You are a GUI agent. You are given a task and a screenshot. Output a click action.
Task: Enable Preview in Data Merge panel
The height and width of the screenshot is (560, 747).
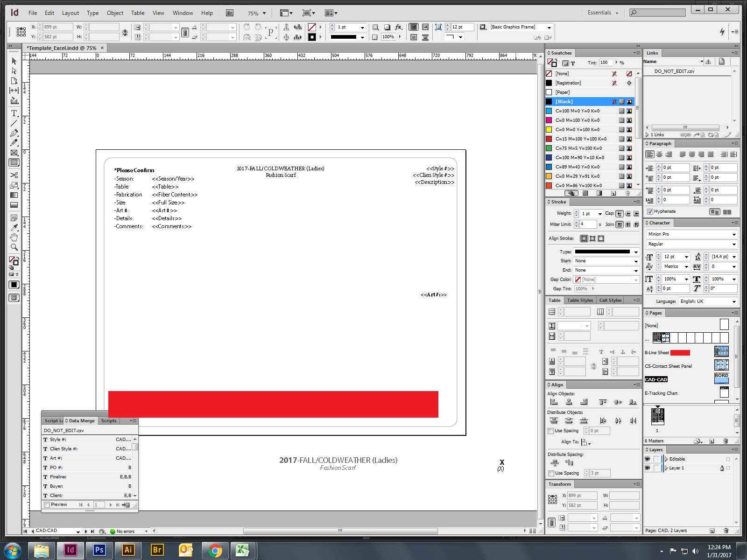47,504
